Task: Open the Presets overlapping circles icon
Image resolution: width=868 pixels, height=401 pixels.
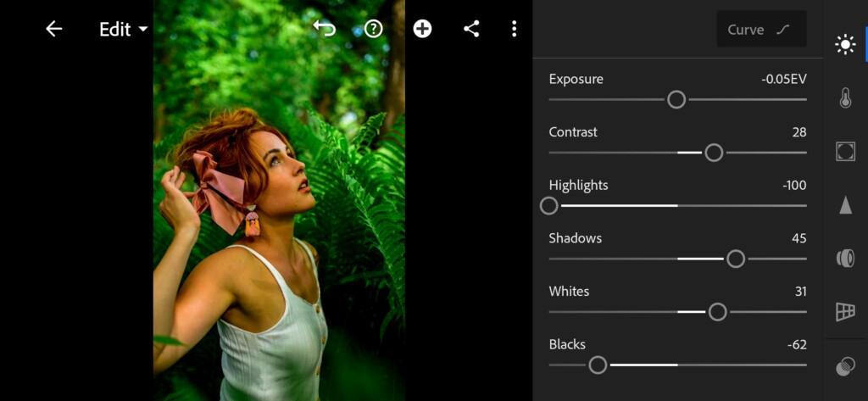Action: coord(845,366)
